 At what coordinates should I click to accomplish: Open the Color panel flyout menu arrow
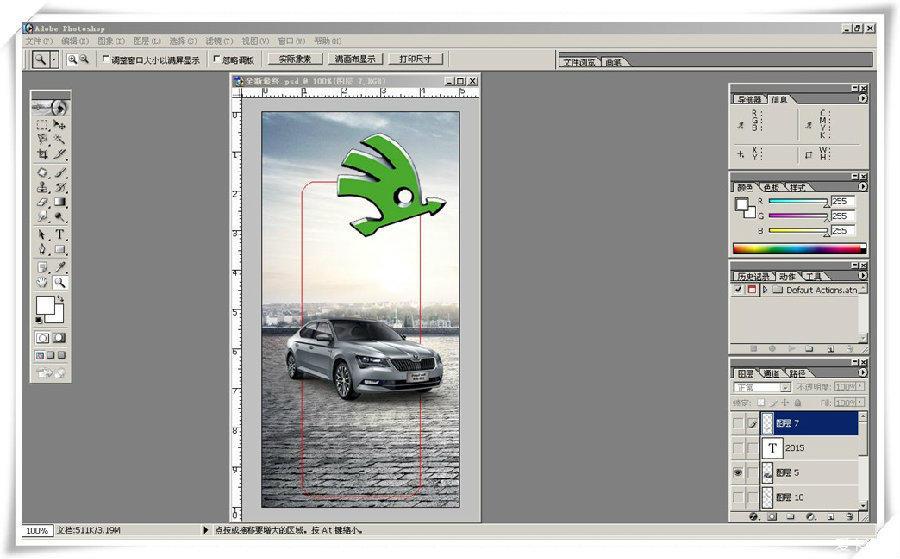(x=863, y=187)
